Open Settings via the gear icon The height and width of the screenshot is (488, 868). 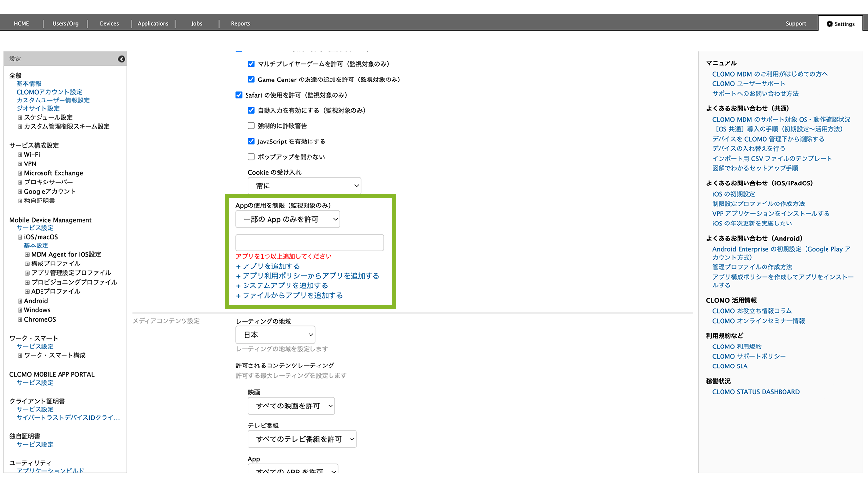point(829,24)
